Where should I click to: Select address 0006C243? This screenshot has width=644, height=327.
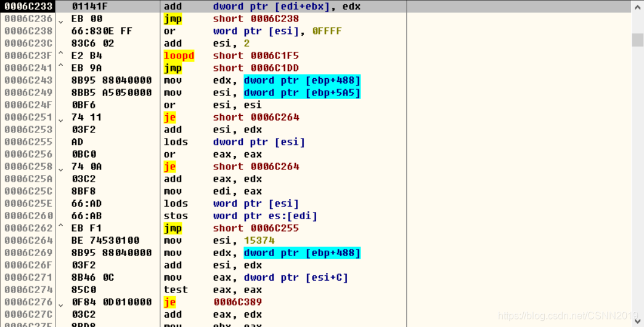point(28,81)
